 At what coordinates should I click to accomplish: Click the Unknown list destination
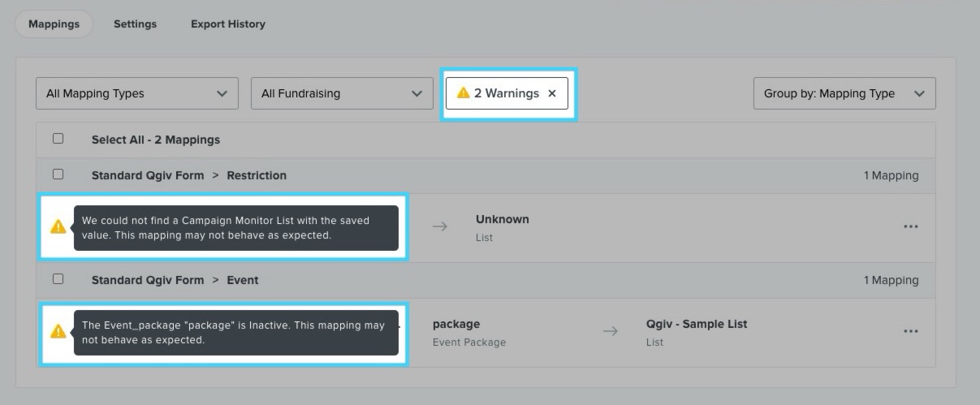(502, 219)
